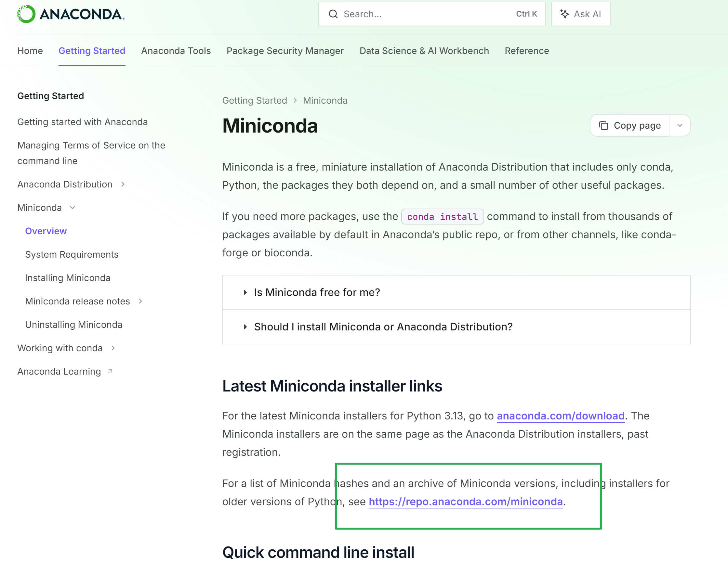Open the Home tab
The width and height of the screenshot is (728, 564).
pyautogui.click(x=30, y=51)
